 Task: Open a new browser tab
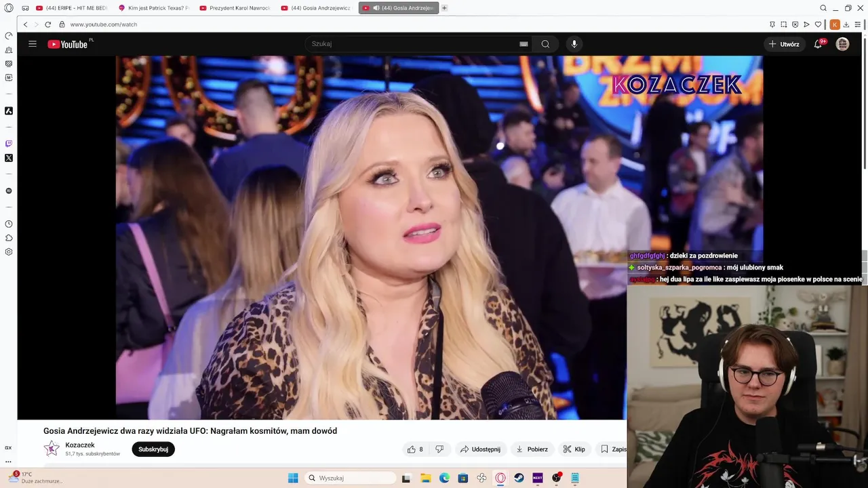tap(444, 8)
